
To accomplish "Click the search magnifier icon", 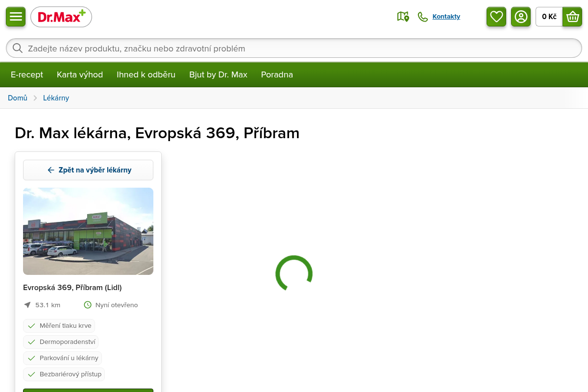I will (18, 48).
